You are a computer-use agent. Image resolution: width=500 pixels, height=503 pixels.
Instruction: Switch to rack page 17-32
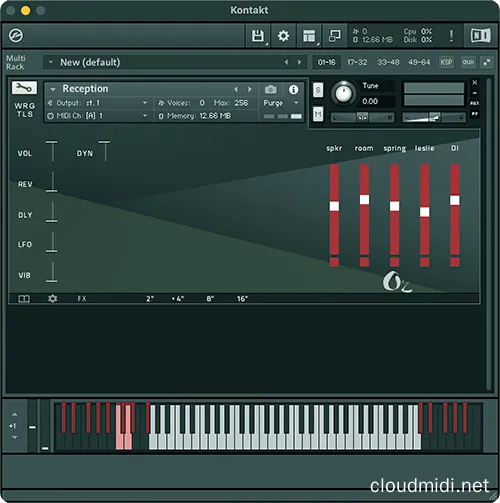(x=357, y=62)
